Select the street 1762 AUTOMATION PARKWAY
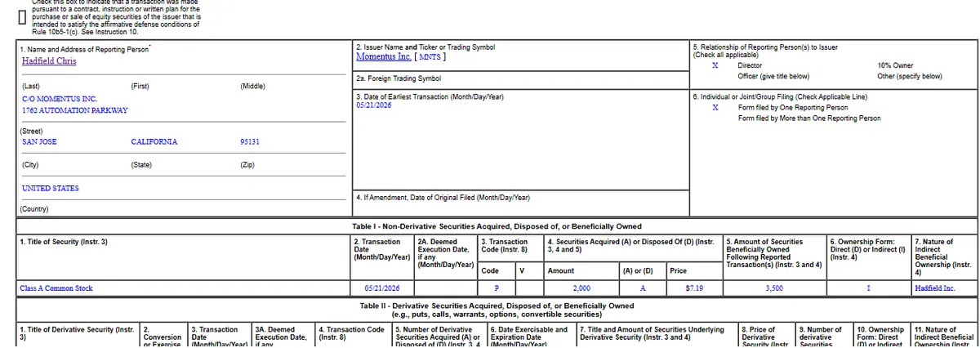The width and height of the screenshot is (980, 348). coord(74,110)
